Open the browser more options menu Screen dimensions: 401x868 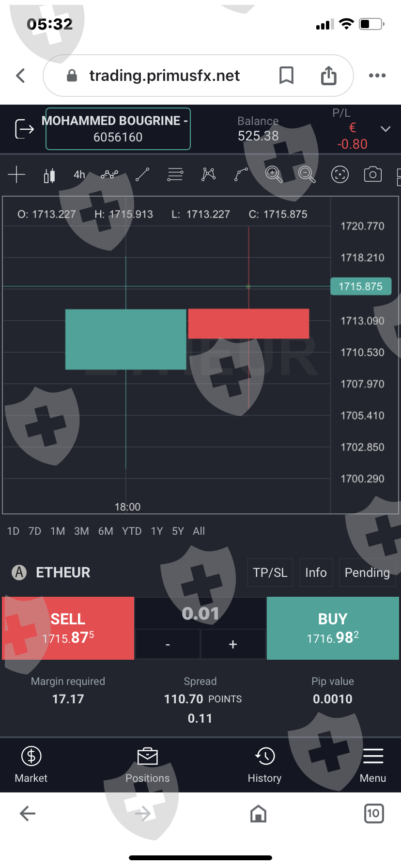coord(377,76)
